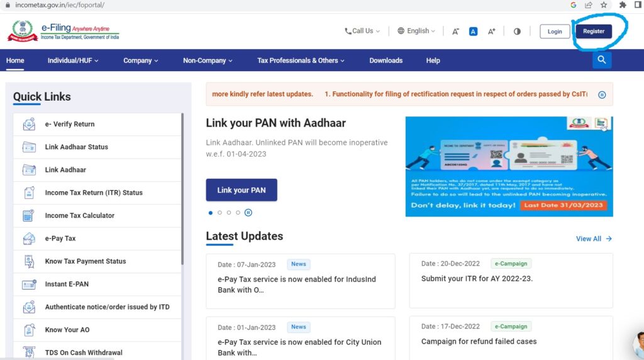Image resolution: width=644 pixels, height=360 pixels.
Task: Click the Google icon in address bar
Action: coord(574,5)
